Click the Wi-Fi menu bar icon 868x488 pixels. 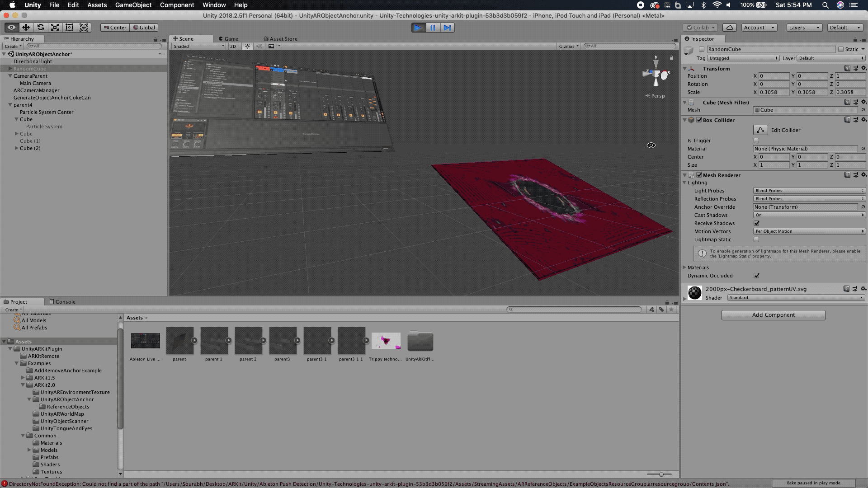pyautogui.click(x=717, y=5)
